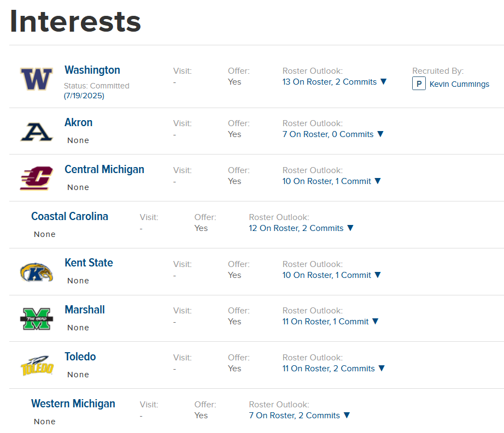Go to Western Michigan team page
504x433 pixels.
pyautogui.click(x=73, y=404)
